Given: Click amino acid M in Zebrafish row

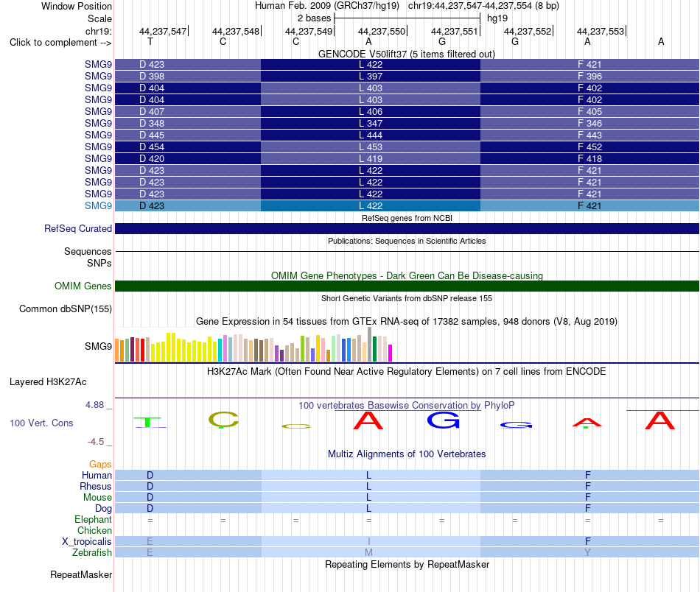Looking at the screenshot, I should 368,553.
